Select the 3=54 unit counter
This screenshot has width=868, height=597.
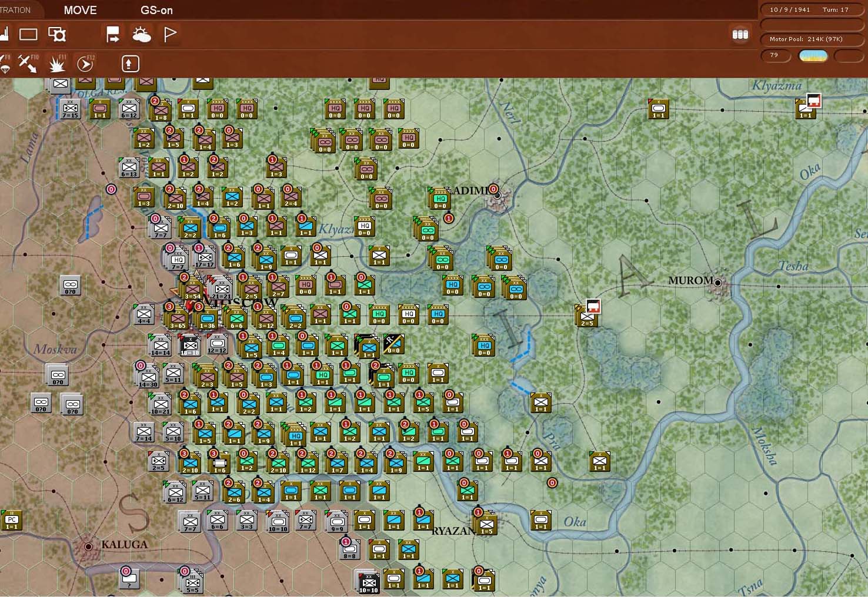click(x=193, y=289)
